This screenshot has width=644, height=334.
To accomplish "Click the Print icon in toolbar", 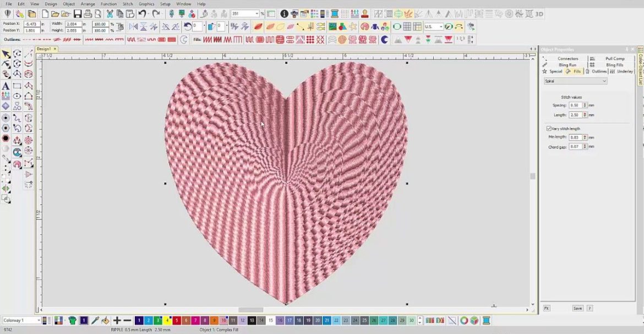I will point(88,14).
